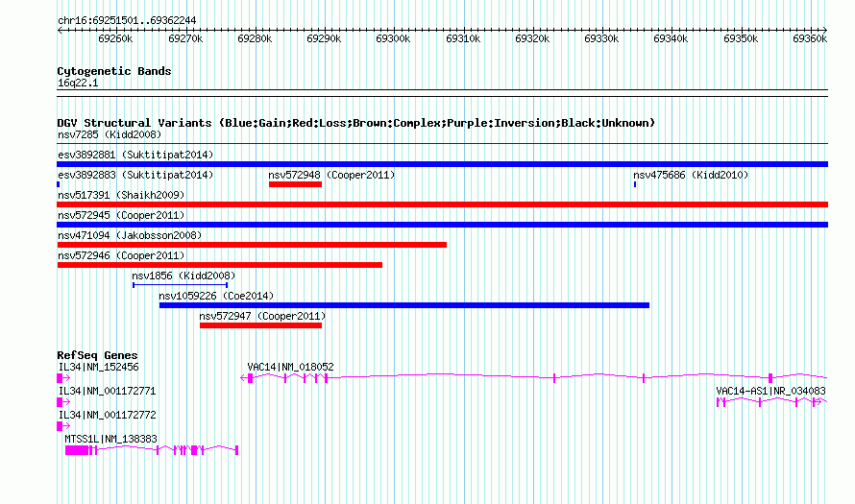
Task: Select the esv3892881 blue gain bar
Action: [442, 164]
